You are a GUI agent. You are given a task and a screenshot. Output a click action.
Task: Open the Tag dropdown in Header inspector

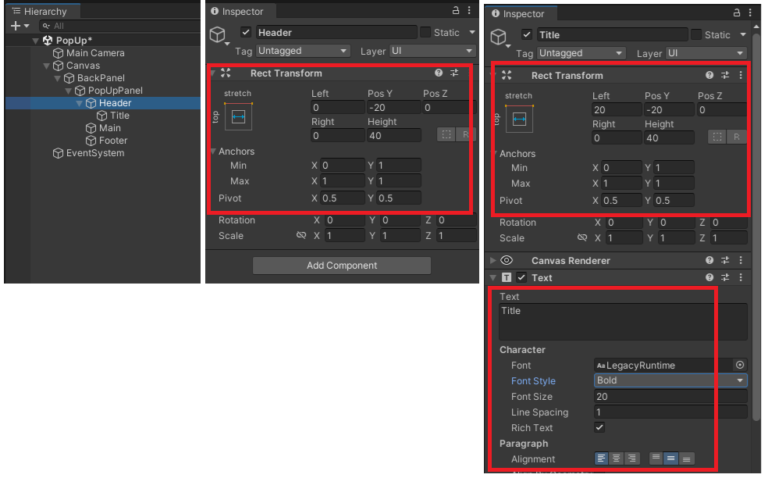click(x=302, y=50)
